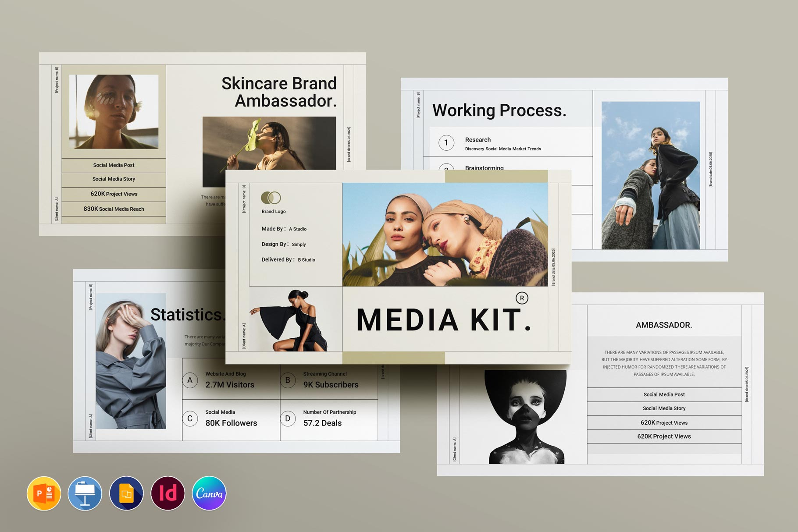
Task: Click the Google Slides format icon
Action: [x=126, y=493]
